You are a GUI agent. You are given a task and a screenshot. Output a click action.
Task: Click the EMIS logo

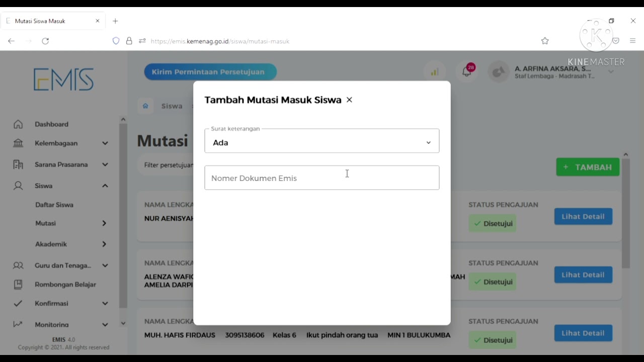[x=63, y=79]
